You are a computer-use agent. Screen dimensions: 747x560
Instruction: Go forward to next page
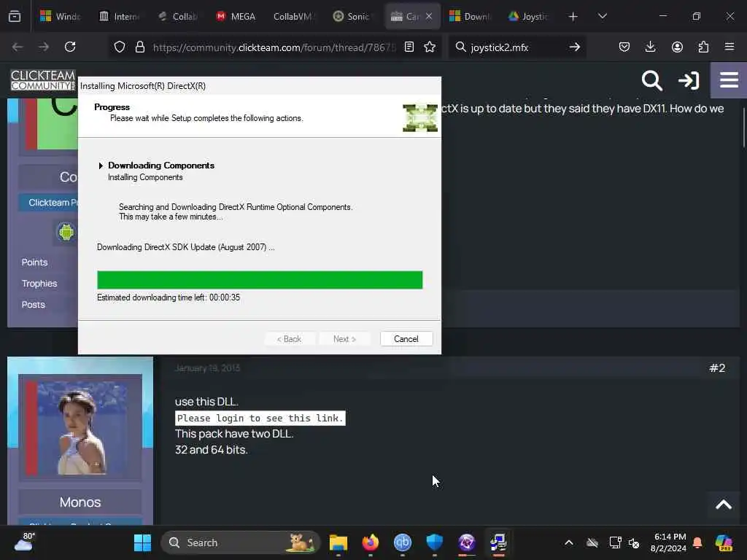43,47
